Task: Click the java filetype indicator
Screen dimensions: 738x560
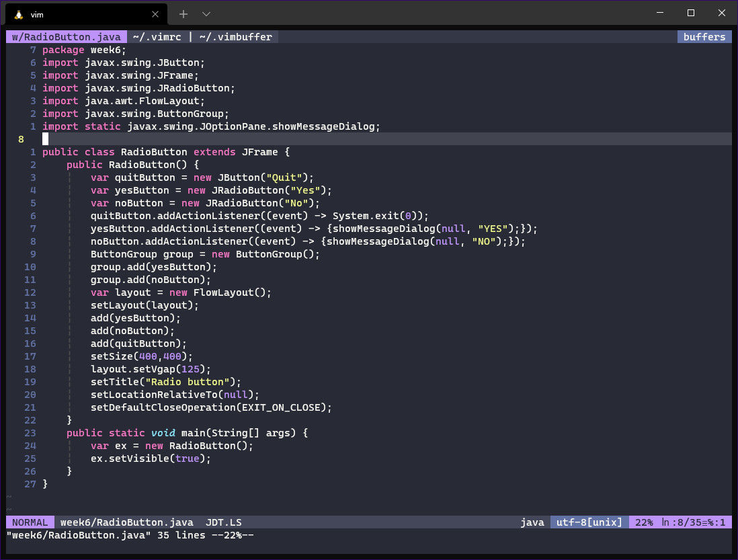Action: [532, 522]
